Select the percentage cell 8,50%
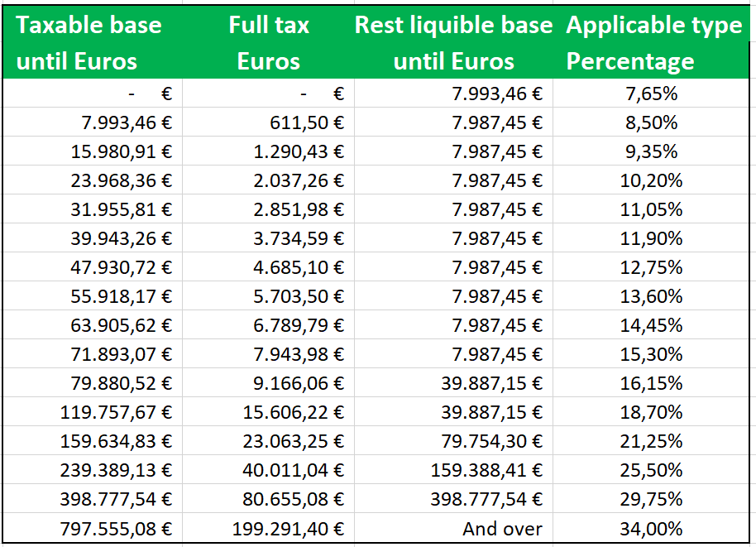 [x=651, y=122]
